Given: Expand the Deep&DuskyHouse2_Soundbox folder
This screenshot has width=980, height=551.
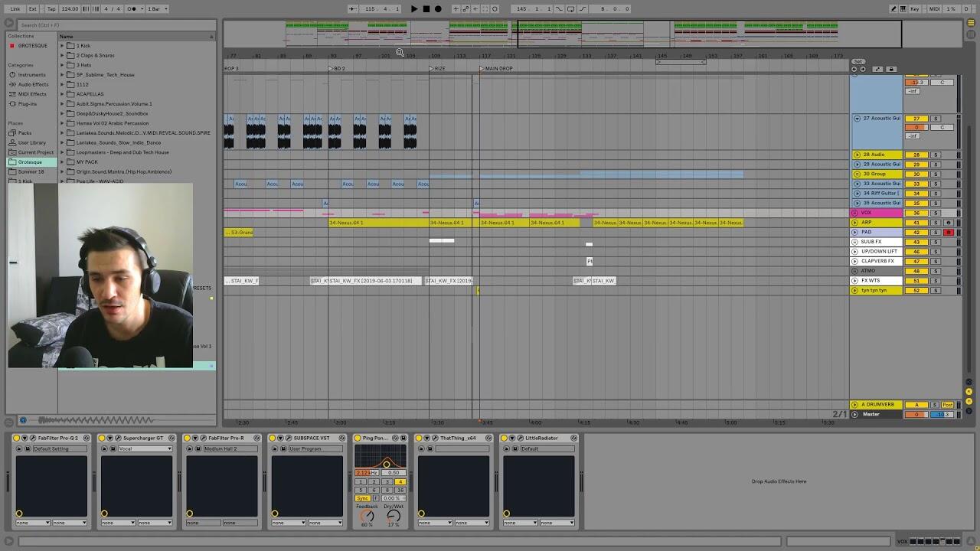Looking at the screenshot, I should pyautogui.click(x=63, y=113).
